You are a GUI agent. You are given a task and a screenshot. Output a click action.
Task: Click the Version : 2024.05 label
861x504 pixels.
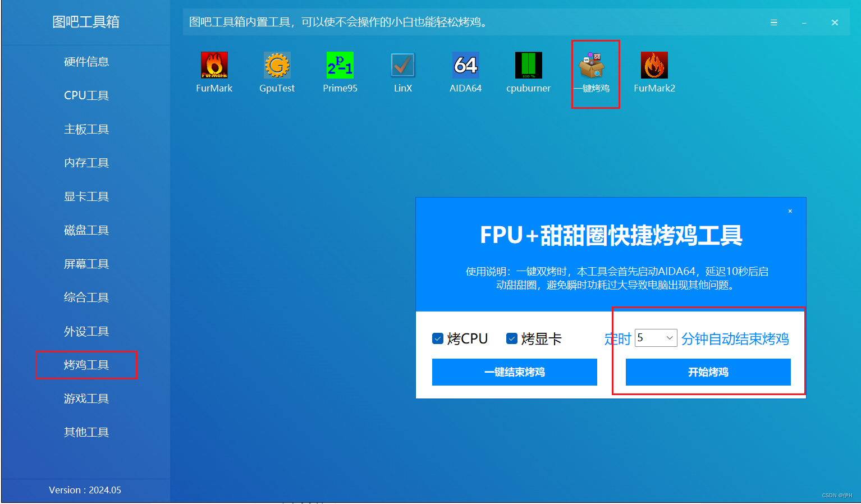85,490
